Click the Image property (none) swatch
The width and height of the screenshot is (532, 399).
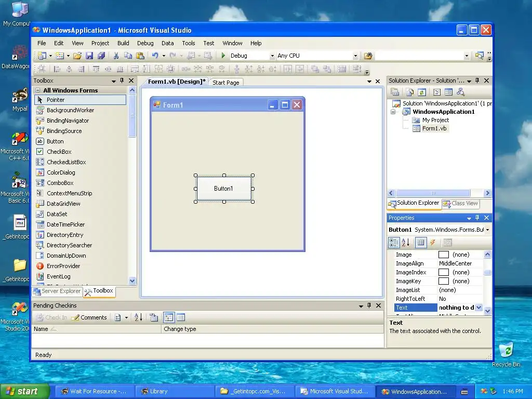tap(444, 255)
